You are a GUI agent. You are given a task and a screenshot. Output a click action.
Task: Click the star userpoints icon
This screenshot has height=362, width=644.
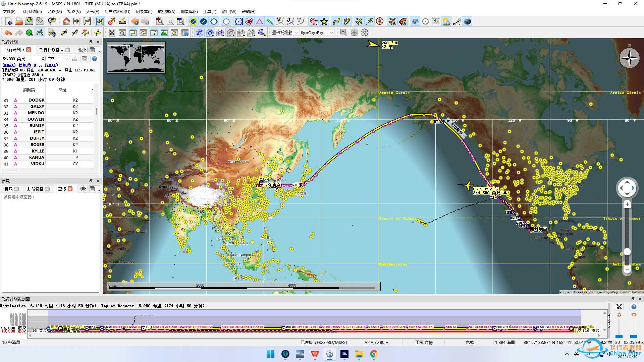324,21
